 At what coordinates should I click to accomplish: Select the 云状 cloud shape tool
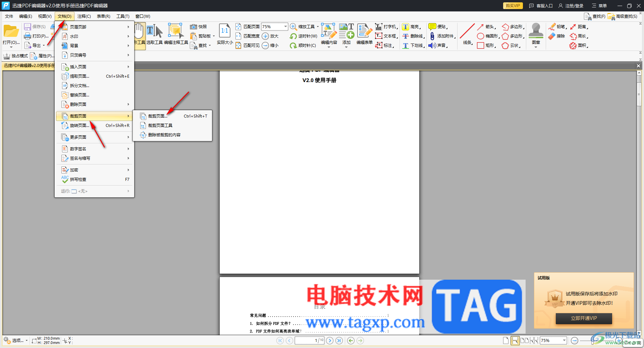point(511,46)
